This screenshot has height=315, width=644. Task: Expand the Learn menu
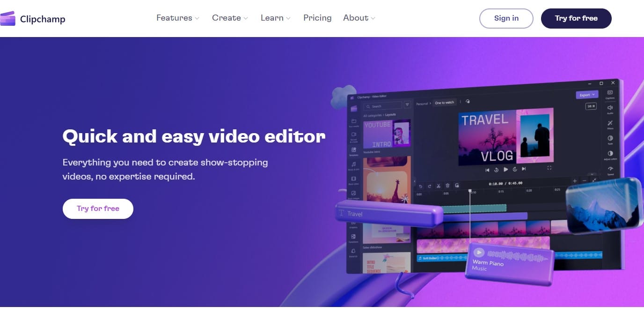(x=275, y=18)
